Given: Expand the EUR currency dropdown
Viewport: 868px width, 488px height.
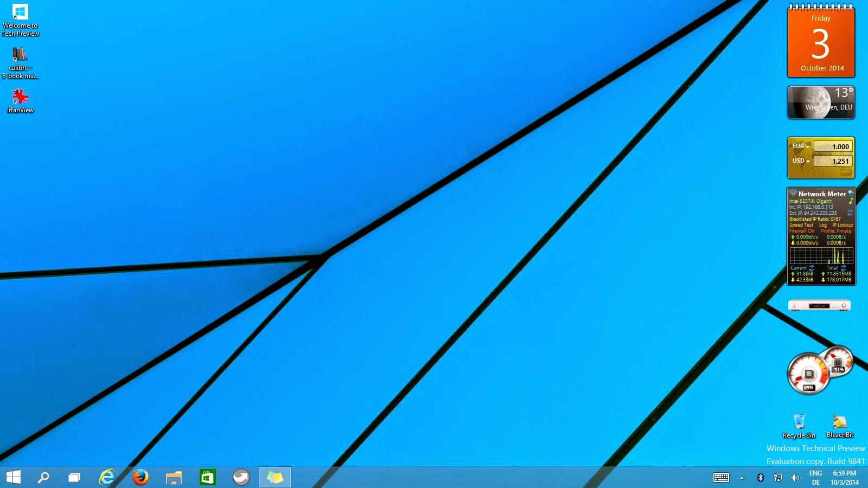Looking at the screenshot, I should [807, 146].
